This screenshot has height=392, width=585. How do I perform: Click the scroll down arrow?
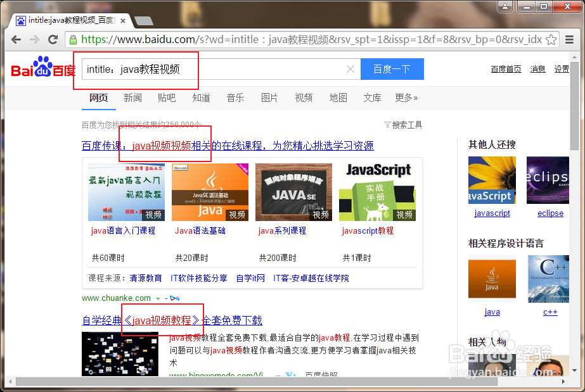575,370
